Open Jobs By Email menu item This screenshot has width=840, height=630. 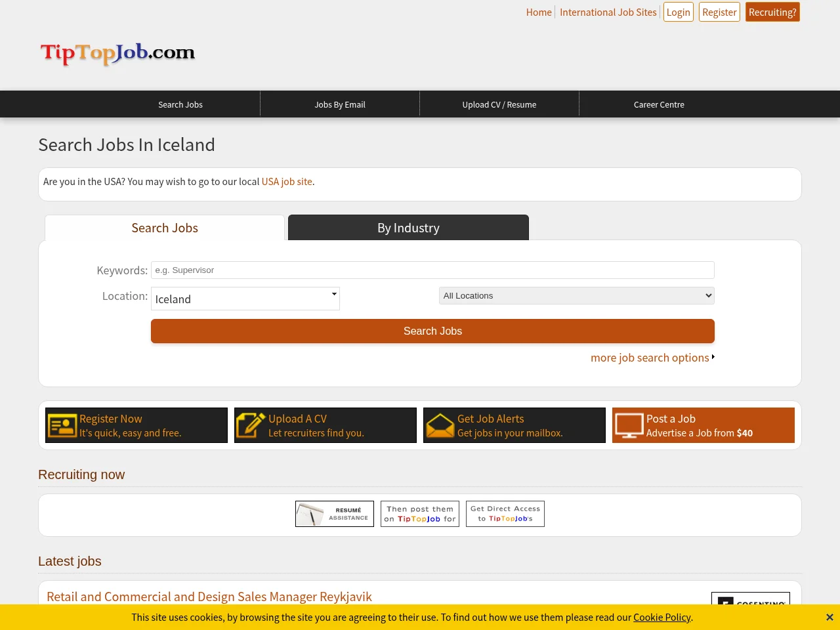(340, 104)
